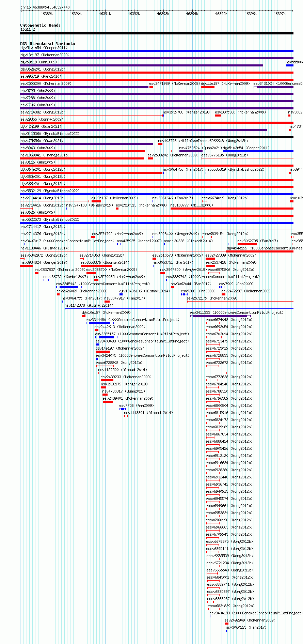Click esv8943 (Ahn2009) label

[38, 148]
